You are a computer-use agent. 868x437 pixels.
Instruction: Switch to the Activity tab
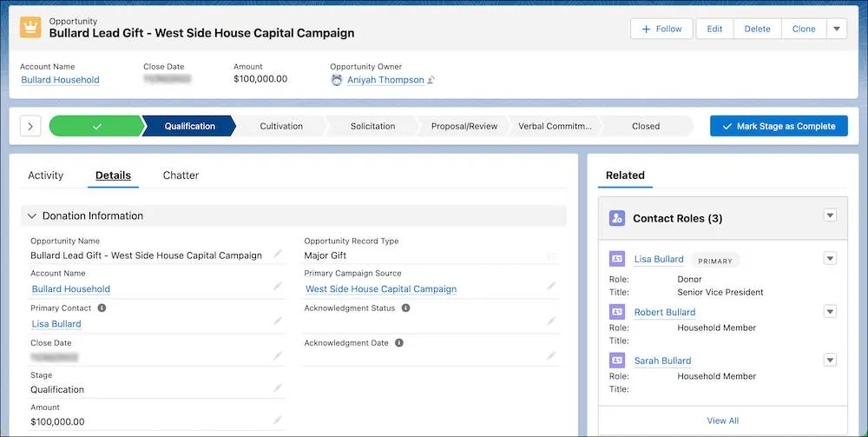click(x=45, y=175)
